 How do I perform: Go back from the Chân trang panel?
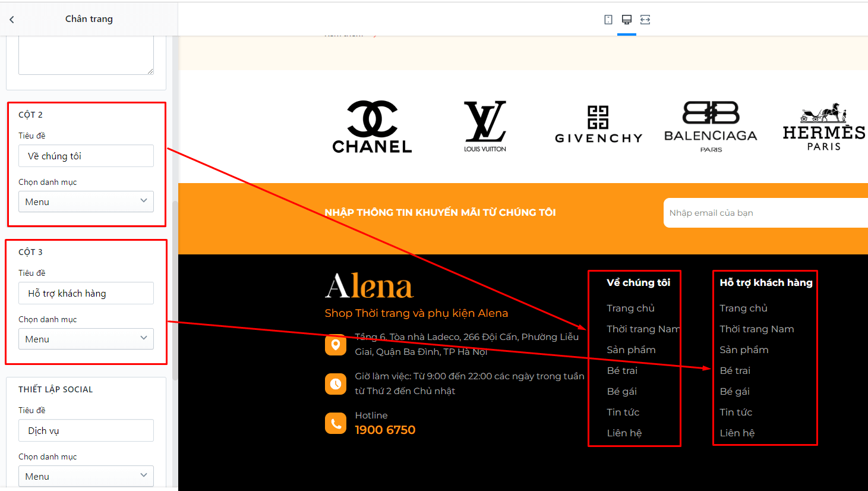(x=12, y=19)
